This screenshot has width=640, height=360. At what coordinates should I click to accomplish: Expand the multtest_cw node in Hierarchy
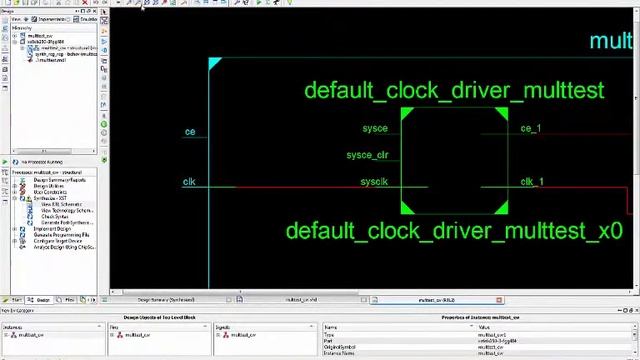15,36
